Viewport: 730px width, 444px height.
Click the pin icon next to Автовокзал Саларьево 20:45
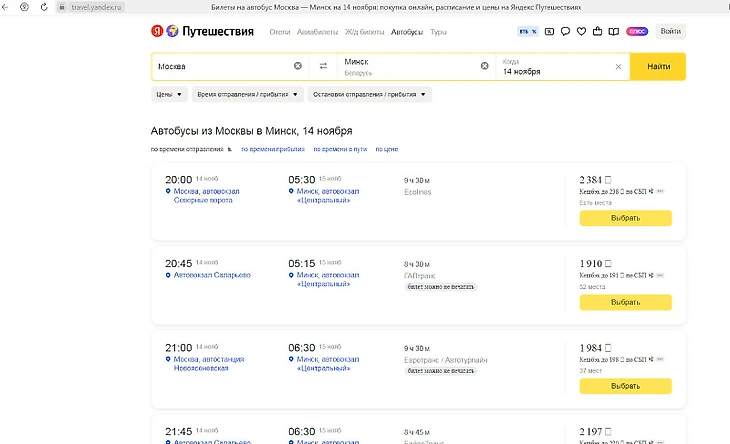pos(168,275)
